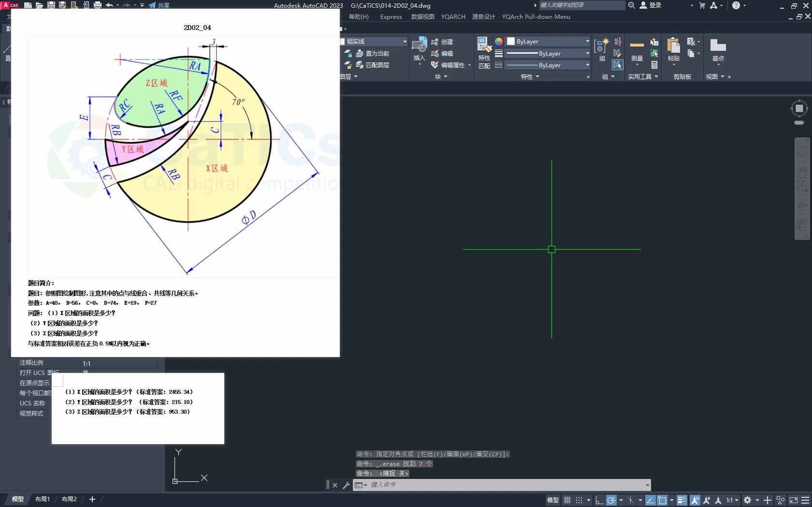This screenshot has width=812, height=507.
Task: Toggle the drawing grid display in status bar
Action: pos(567,500)
